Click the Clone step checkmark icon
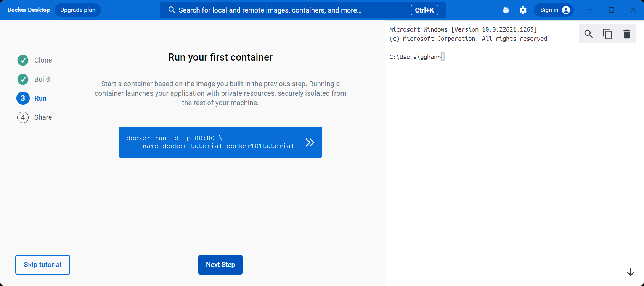This screenshot has height=286, width=644. 23,60
